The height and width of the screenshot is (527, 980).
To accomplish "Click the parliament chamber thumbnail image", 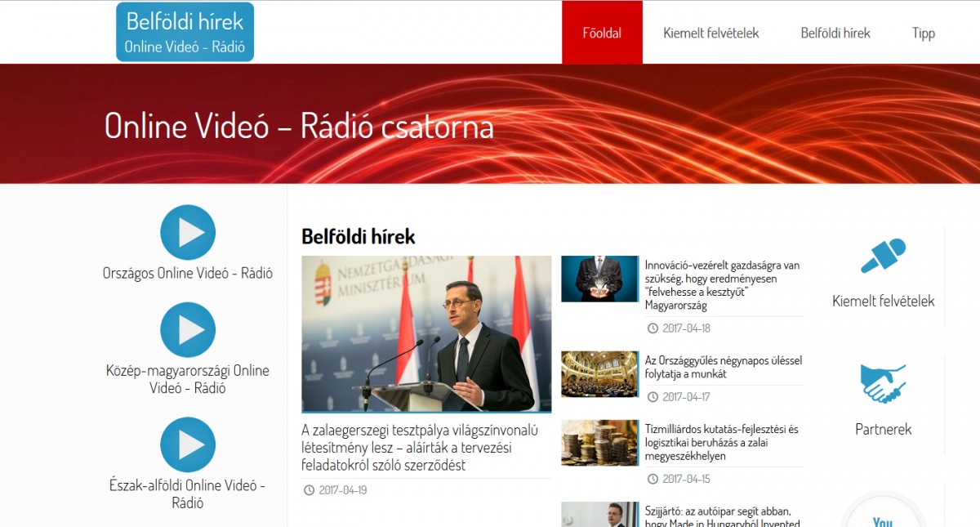I will click(599, 375).
